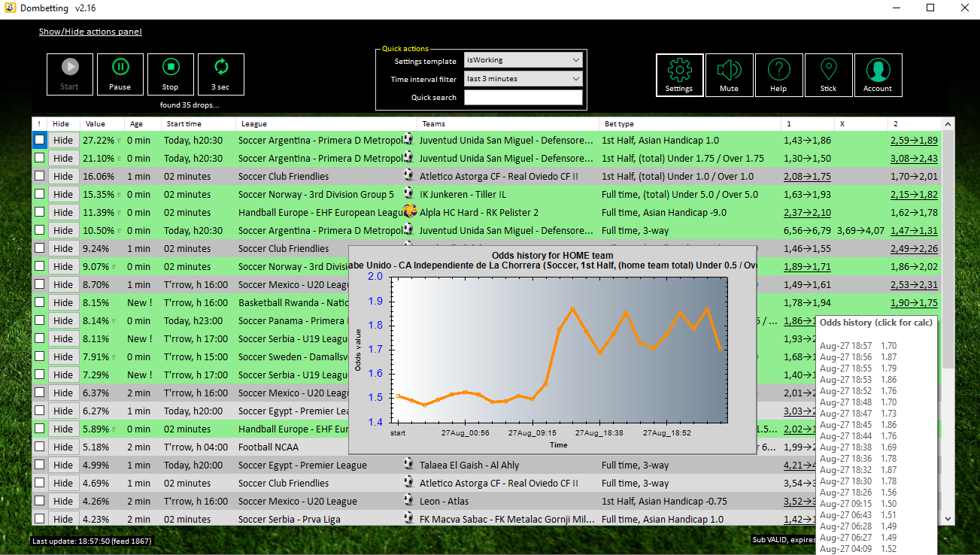Click X odds 3,69→4,07 cell
Screen dimensions: 980x555
pos(860,230)
